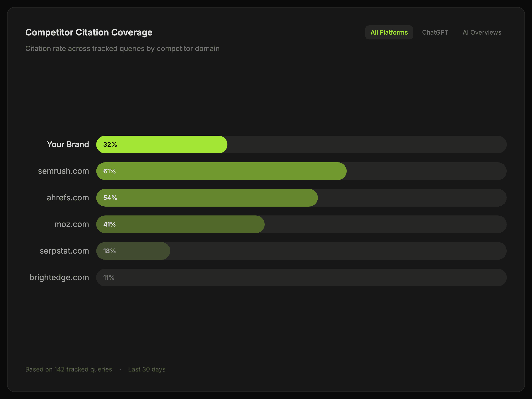
Task: Click the Competitor Citation Coverage title
Action: click(x=89, y=32)
